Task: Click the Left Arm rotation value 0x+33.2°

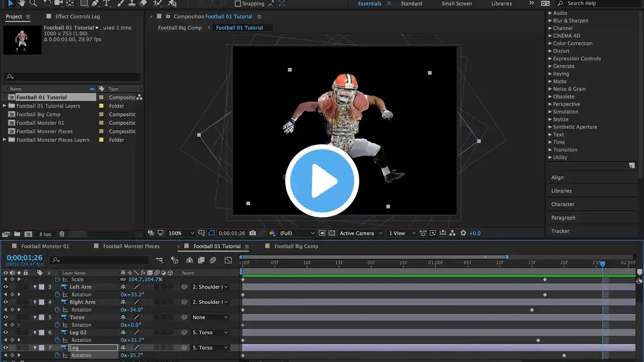Action: click(132, 295)
